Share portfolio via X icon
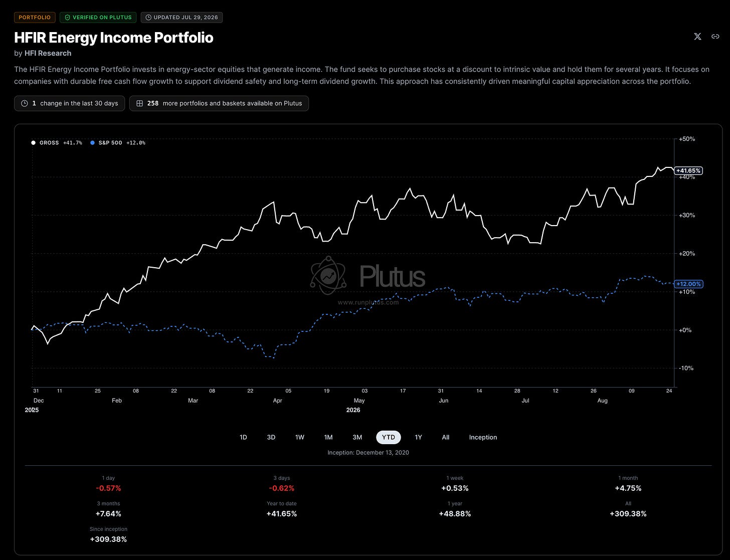Viewport: 730px width, 560px height. pos(697,37)
